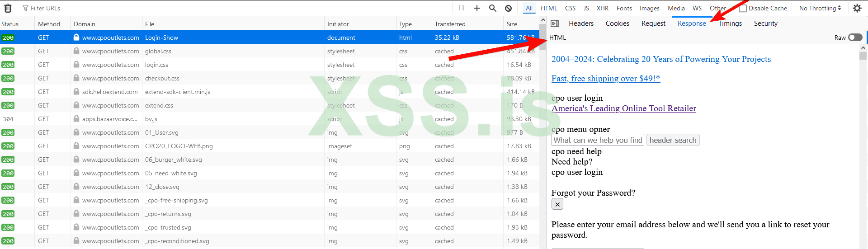Open the Response tab
This screenshot has width=868, height=249.
[x=692, y=23]
